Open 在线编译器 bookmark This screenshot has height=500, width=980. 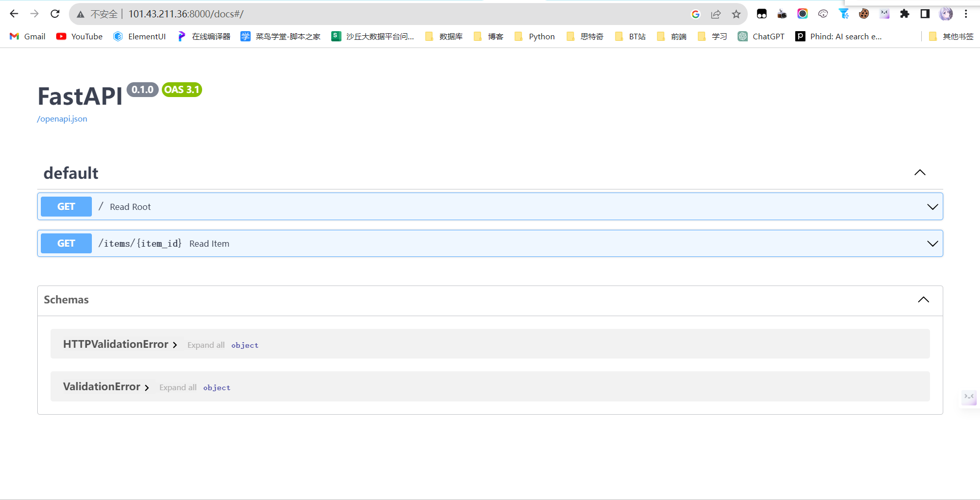point(204,36)
